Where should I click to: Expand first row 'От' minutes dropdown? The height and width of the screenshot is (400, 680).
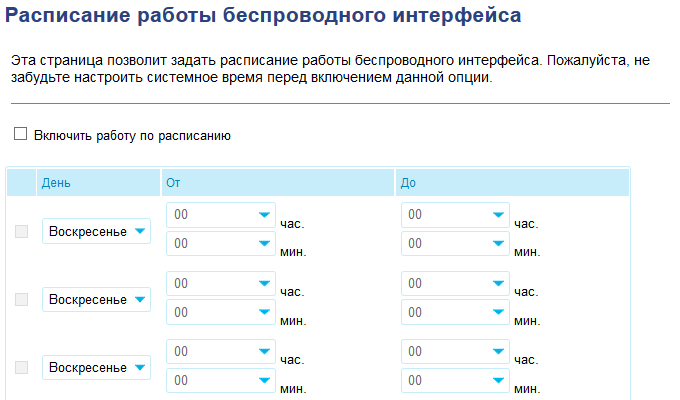point(221,243)
